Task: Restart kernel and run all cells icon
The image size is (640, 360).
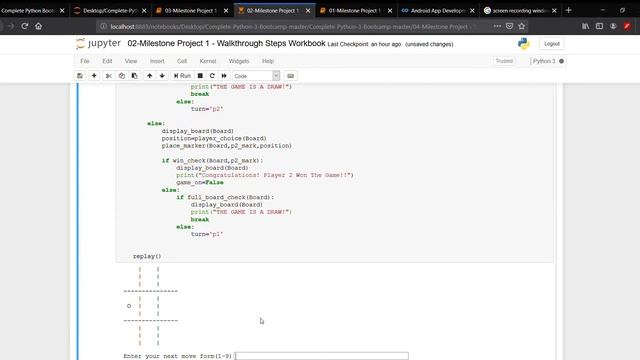Action: 224,76
